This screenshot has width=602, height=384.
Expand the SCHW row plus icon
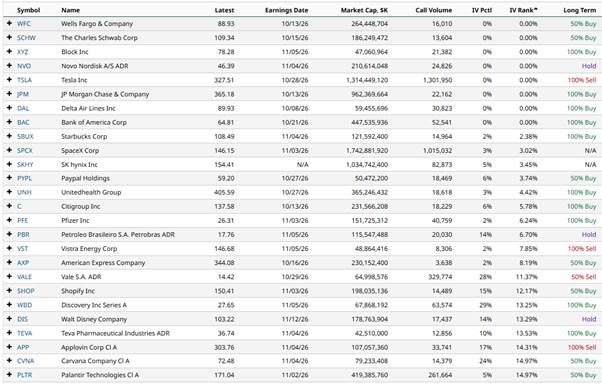[9, 37]
